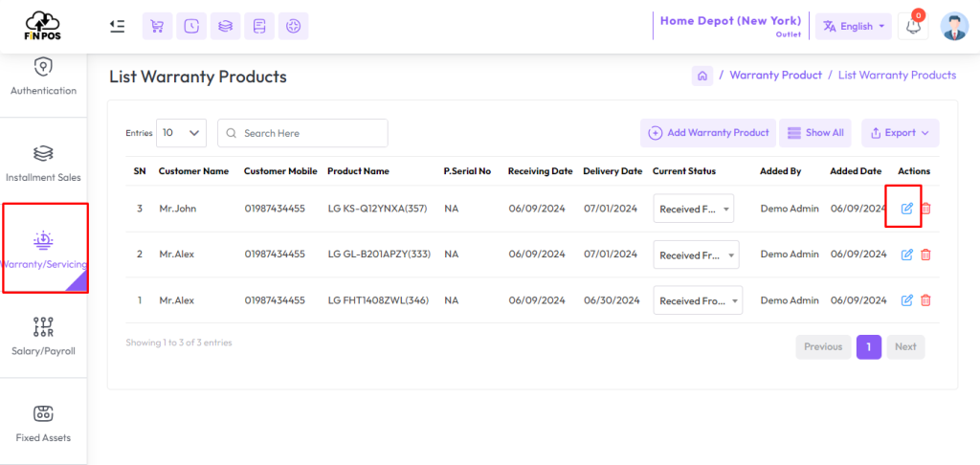
Task: Click the LG FHT1408ZWL(346) product cell
Action: tap(378, 300)
